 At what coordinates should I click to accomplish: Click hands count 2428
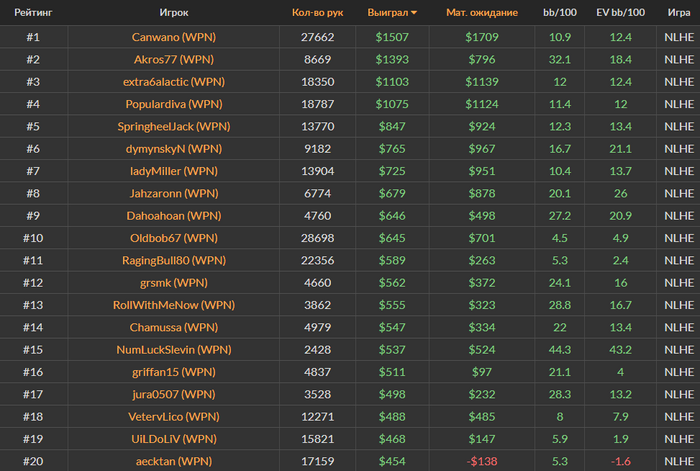[x=317, y=350]
